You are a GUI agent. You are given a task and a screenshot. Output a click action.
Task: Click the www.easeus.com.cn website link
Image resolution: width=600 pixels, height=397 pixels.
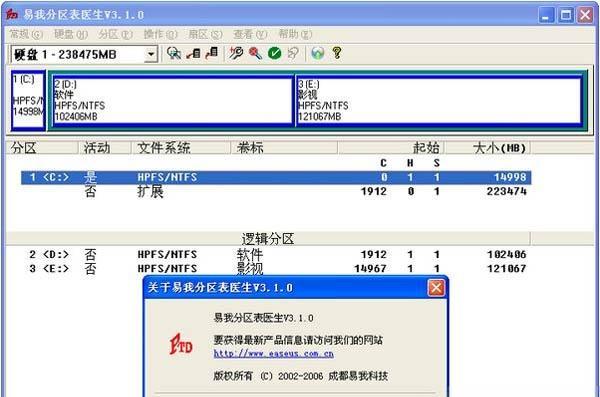pos(274,353)
